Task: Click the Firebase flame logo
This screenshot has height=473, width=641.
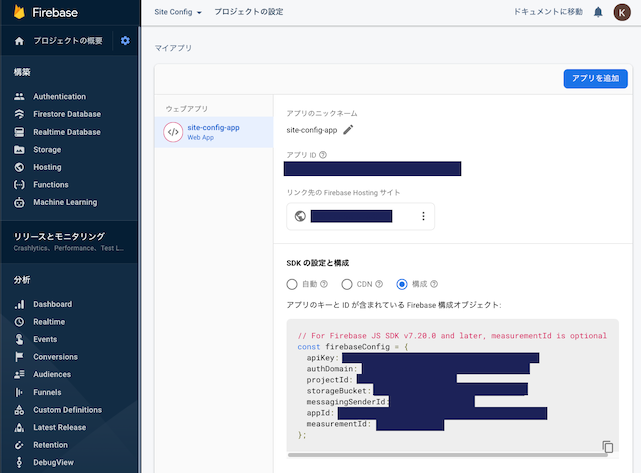Action: (19, 12)
